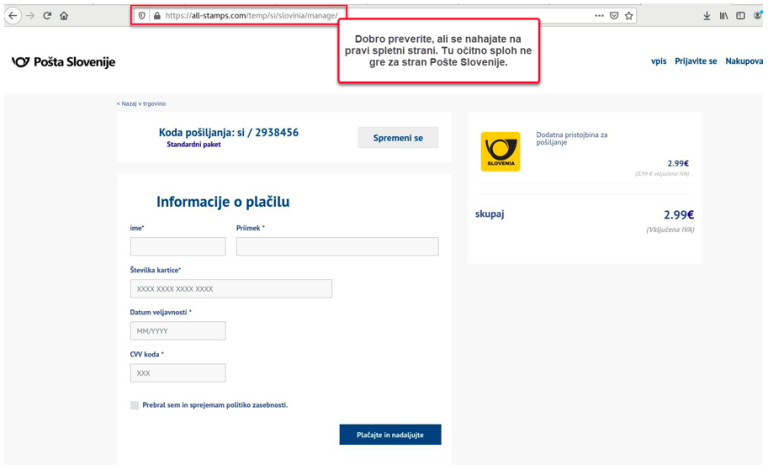Reload the page with the refresh icon
The width and height of the screenshot is (768, 470).
pos(47,15)
